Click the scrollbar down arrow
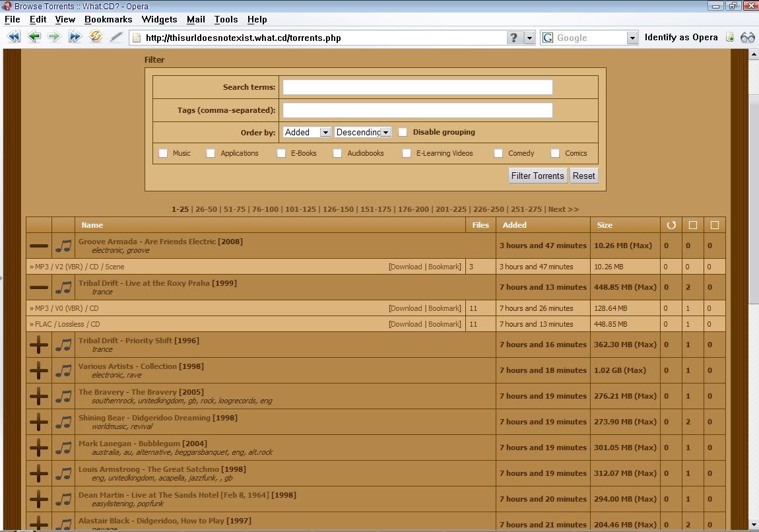759x532 pixels. [754, 525]
